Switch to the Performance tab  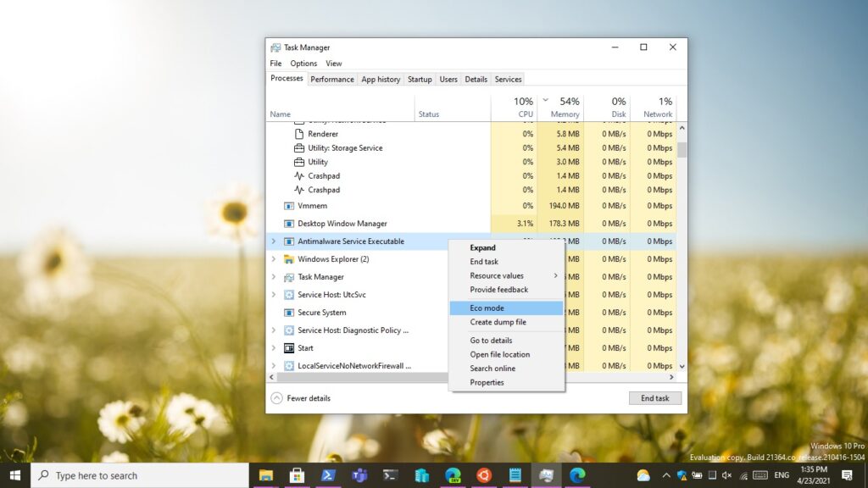click(331, 80)
